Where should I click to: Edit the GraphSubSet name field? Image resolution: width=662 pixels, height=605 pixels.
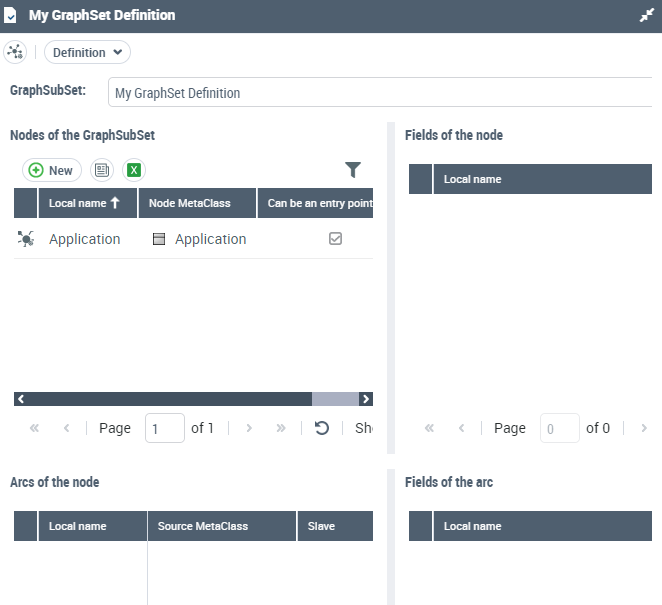tap(380, 93)
